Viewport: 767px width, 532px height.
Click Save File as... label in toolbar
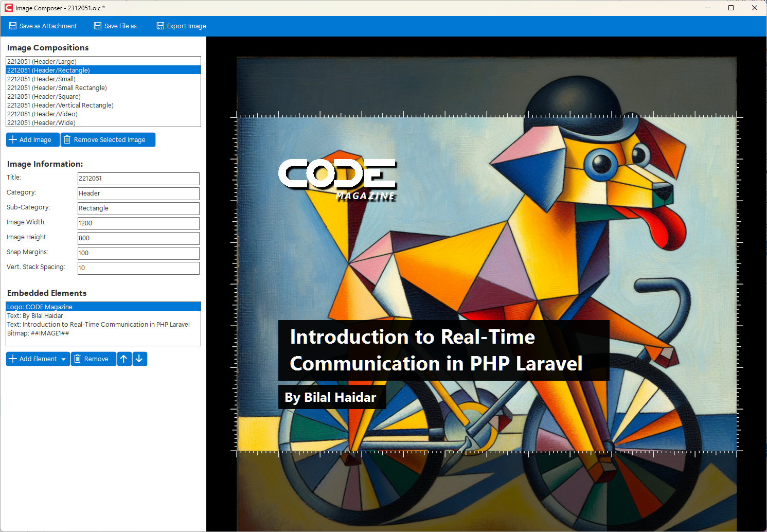(x=122, y=26)
